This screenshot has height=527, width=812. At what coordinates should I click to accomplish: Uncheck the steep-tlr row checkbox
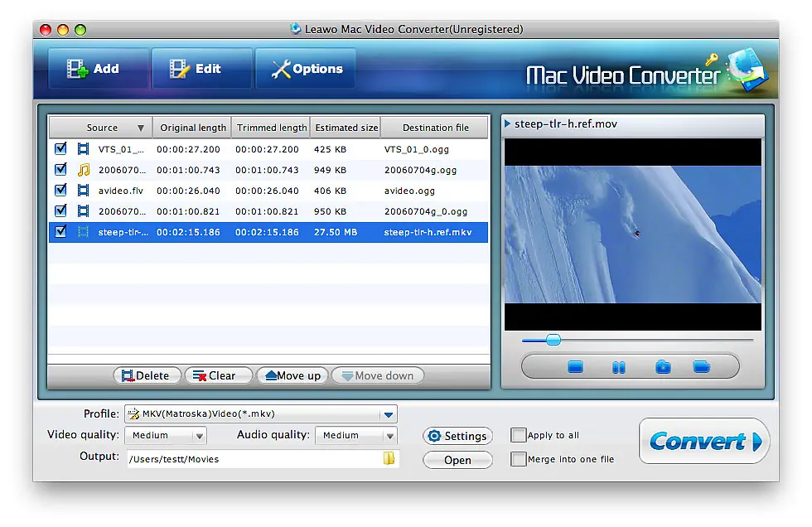click(x=60, y=231)
